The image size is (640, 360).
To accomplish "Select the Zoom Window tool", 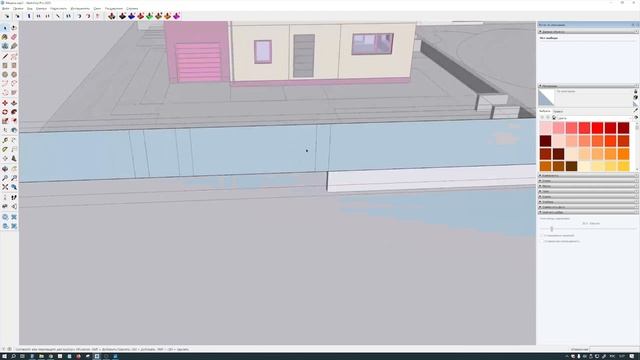I will point(14,178).
